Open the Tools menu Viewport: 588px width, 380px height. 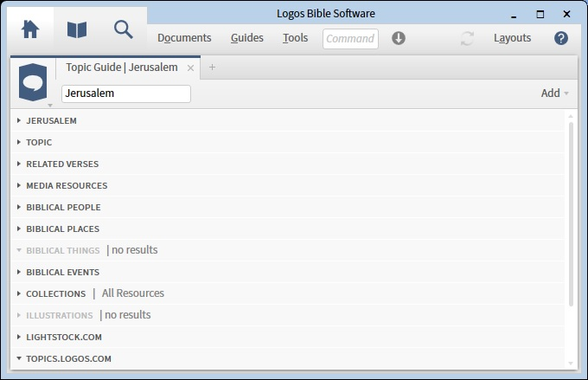pyautogui.click(x=295, y=38)
